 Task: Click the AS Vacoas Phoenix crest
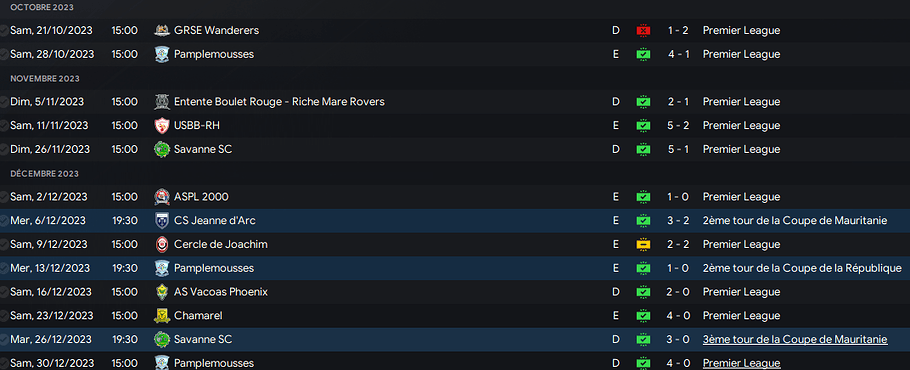pyautogui.click(x=162, y=292)
